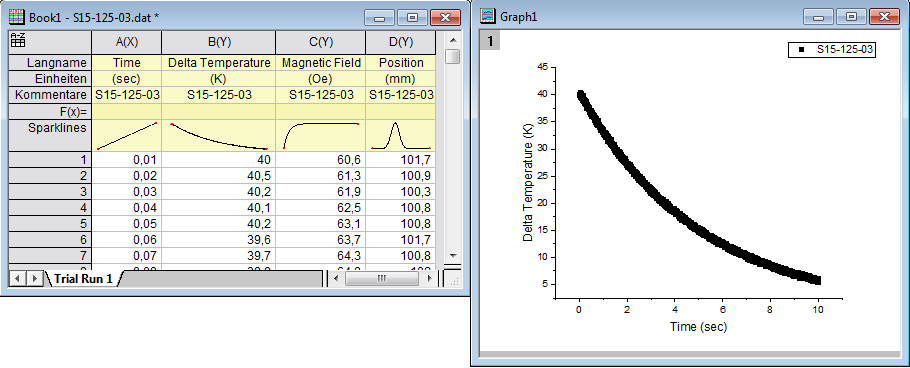Select column header D(Y)

[400, 42]
